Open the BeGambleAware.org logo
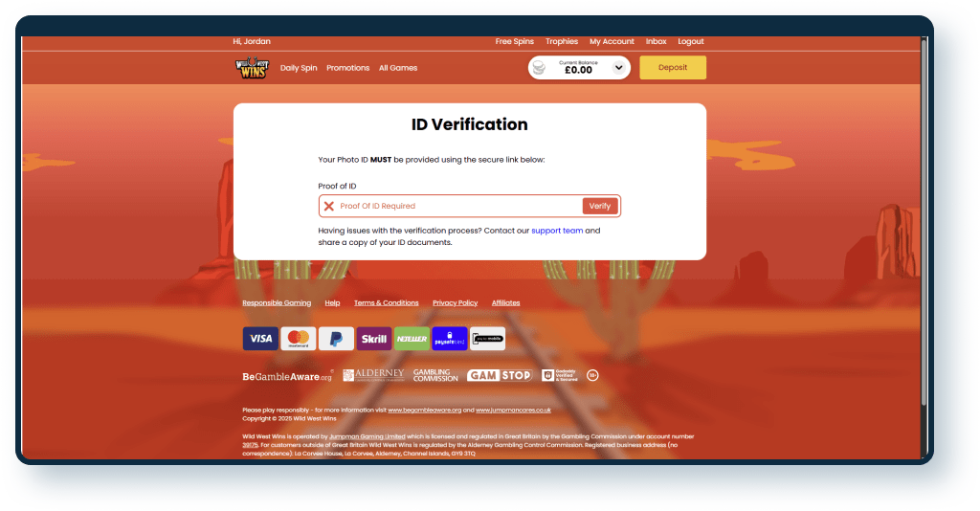 click(287, 376)
